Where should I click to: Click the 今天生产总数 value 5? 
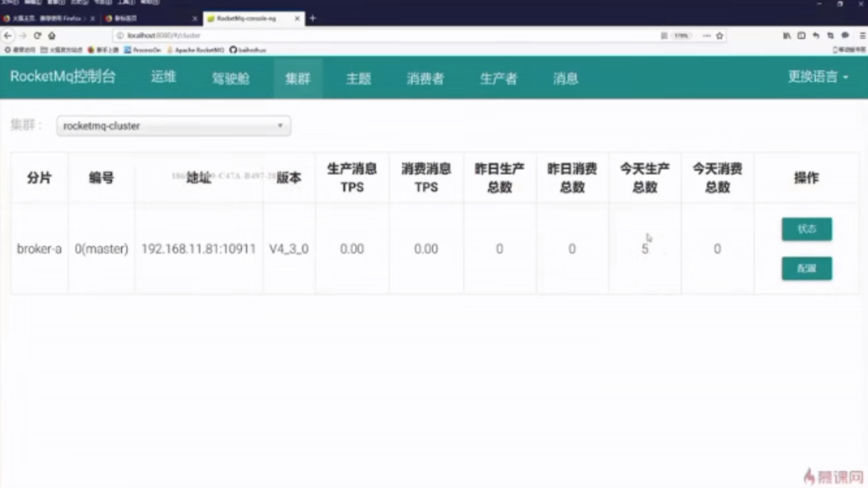click(x=645, y=249)
